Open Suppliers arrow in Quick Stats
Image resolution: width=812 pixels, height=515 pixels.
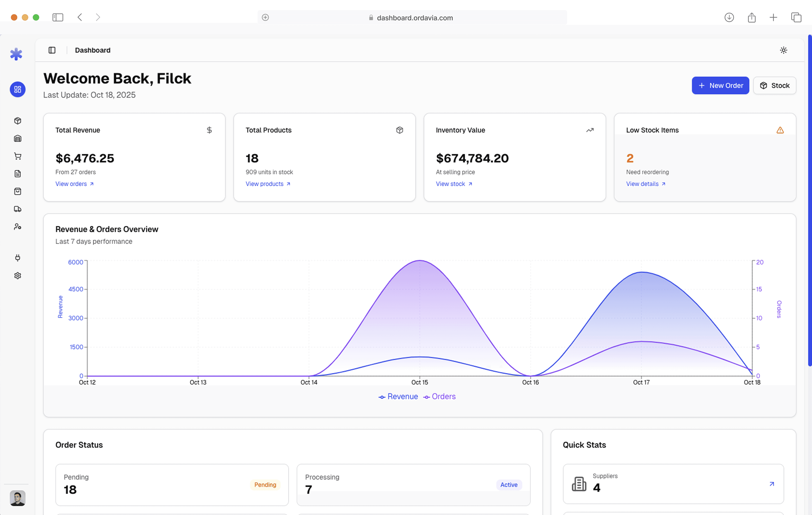[x=772, y=484]
